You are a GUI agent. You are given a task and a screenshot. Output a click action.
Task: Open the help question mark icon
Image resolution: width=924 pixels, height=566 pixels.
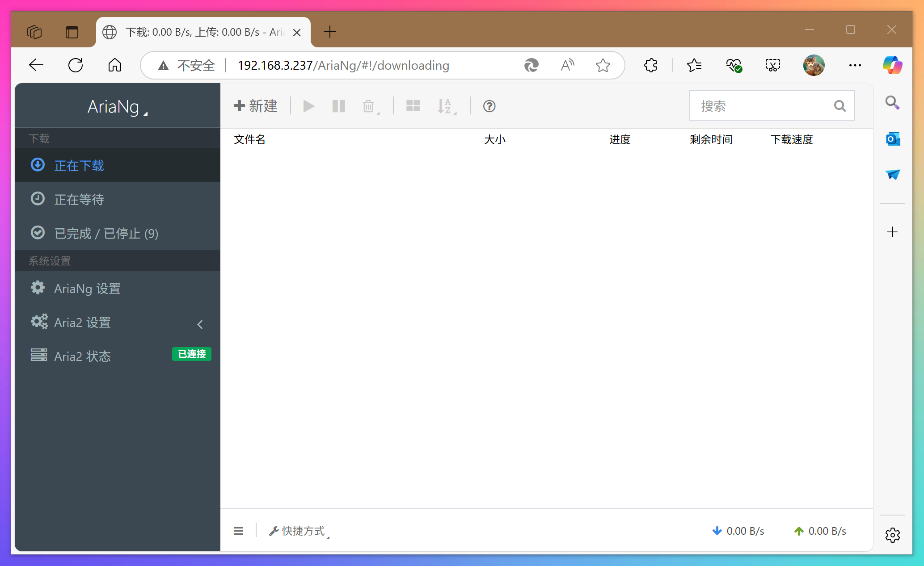coord(489,106)
